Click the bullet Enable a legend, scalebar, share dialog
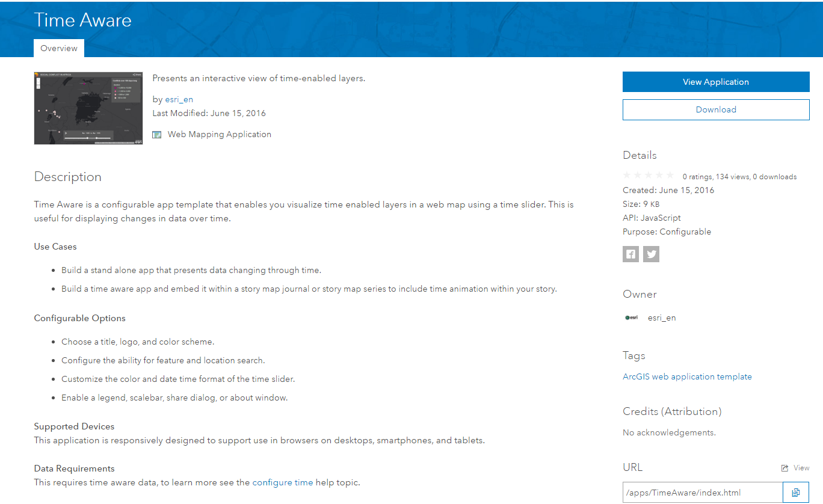The height and width of the screenshot is (504, 823). coord(174,398)
